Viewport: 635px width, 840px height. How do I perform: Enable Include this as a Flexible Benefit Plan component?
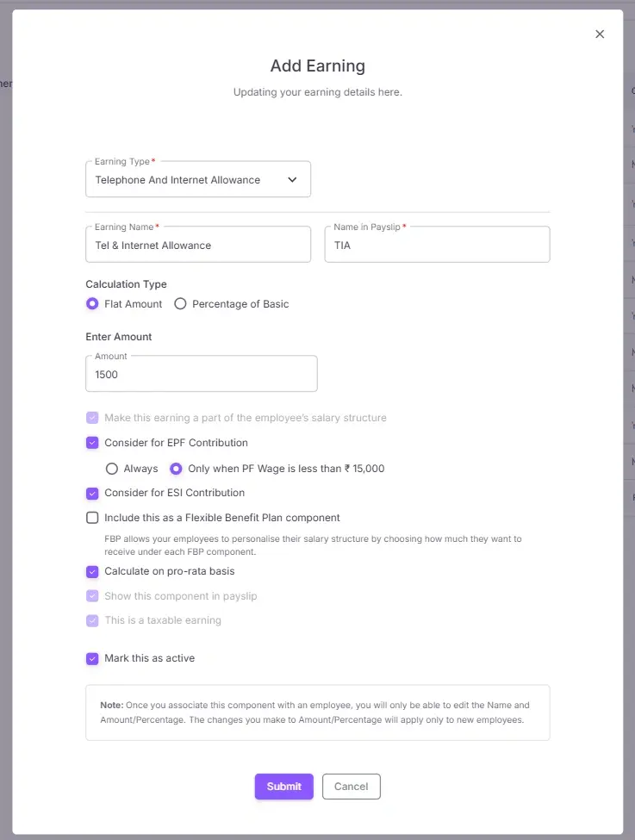point(92,518)
